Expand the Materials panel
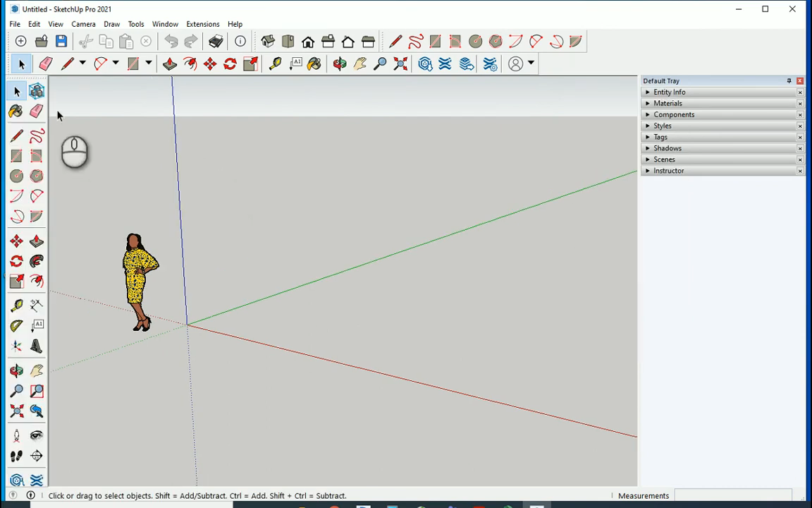 coord(668,103)
